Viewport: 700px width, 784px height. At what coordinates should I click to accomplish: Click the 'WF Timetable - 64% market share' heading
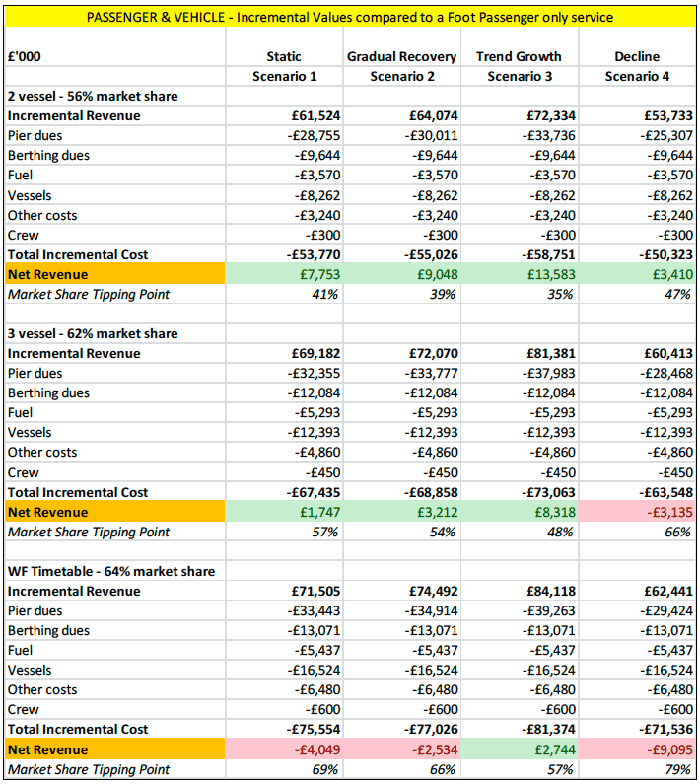110,571
